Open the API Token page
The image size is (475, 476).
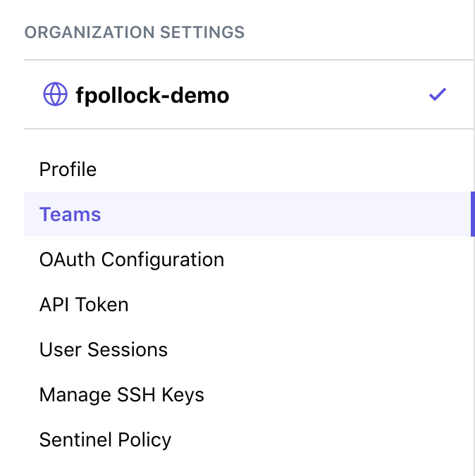pos(84,305)
